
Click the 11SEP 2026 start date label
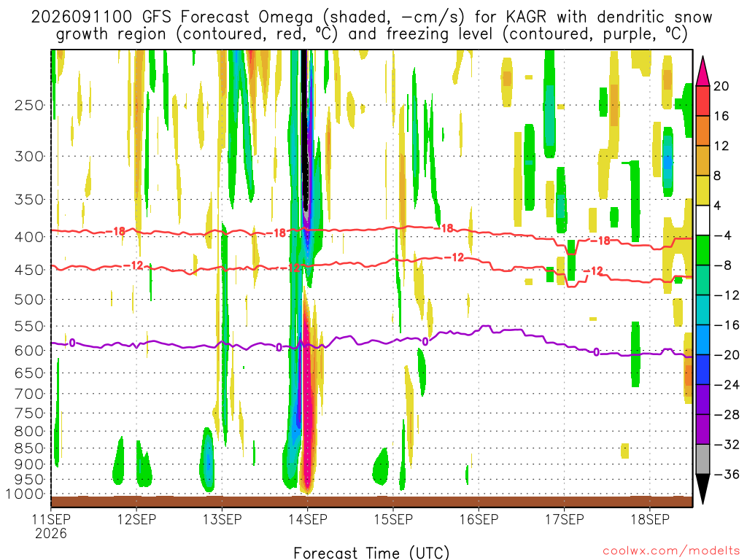(51, 526)
